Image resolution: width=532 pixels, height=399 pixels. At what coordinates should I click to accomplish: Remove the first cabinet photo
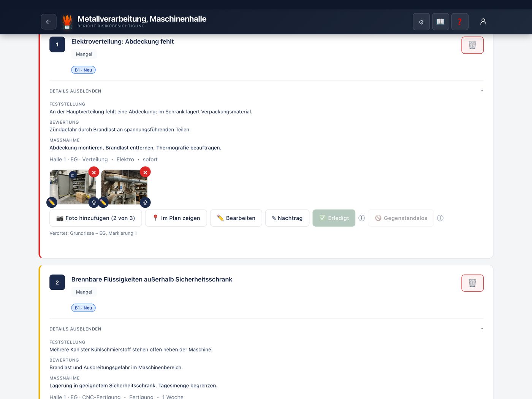click(x=94, y=172)
